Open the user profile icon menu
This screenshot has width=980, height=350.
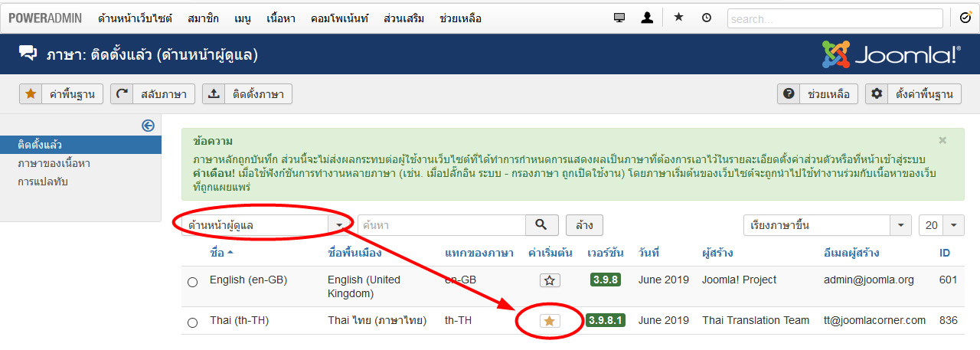point(647,18)
